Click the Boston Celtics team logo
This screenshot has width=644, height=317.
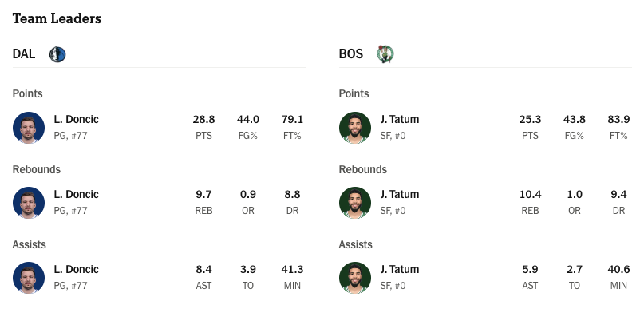tap(385, 54)
